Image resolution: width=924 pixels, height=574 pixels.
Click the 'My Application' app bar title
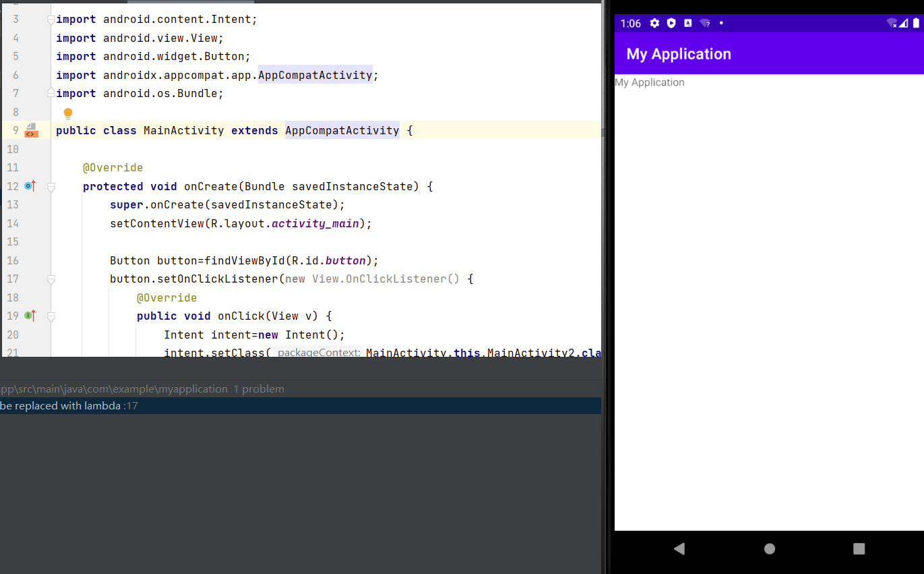(x=679, y=54)
